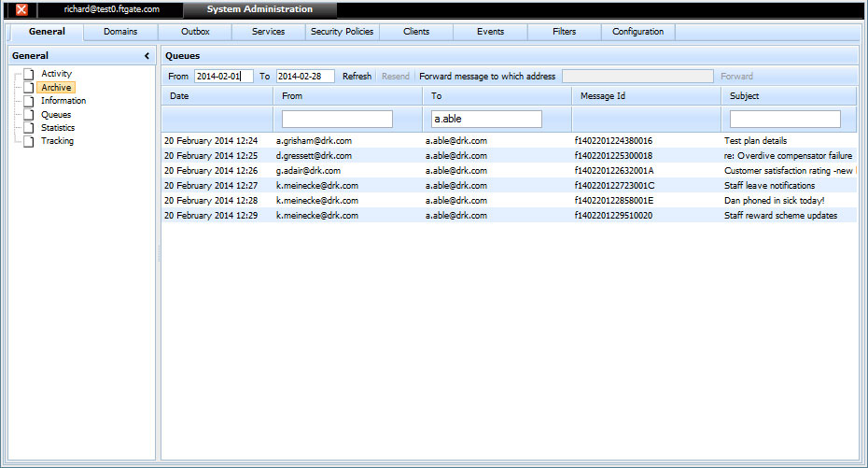Click the Subject column filter box
The image size is (868, 468).
point(785,119)
